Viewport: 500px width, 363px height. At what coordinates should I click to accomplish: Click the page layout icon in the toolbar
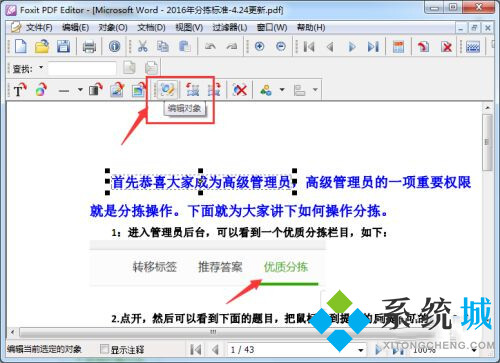tap(398, 47)
